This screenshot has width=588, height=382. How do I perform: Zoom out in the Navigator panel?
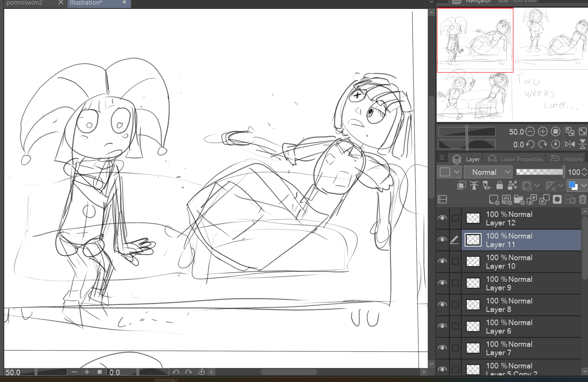pos(530,132)
